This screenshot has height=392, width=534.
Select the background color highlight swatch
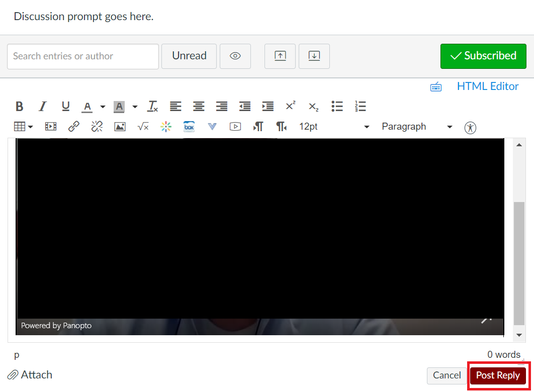tap(119, 106)
